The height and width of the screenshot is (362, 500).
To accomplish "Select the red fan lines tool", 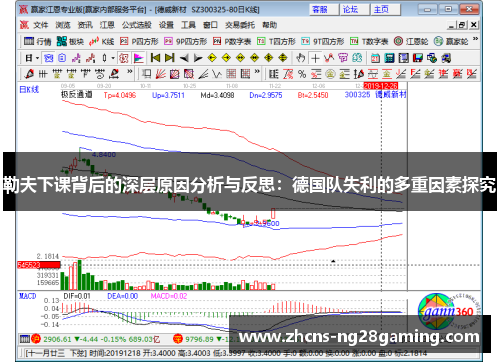I will [x=161, y=74].
